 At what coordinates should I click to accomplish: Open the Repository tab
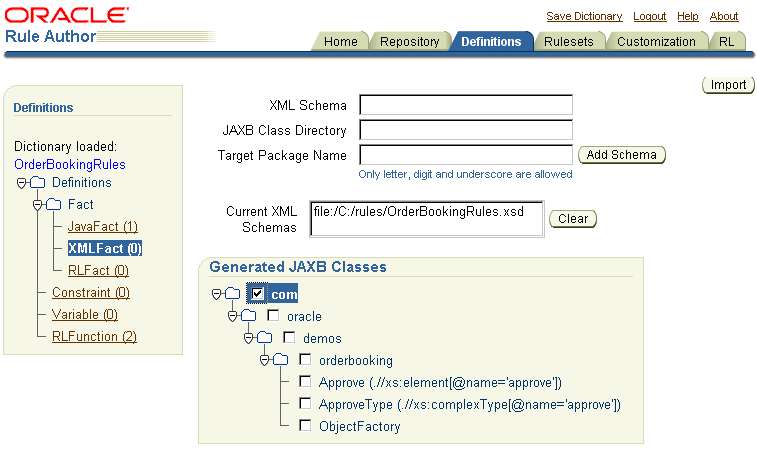click(409, 42)
